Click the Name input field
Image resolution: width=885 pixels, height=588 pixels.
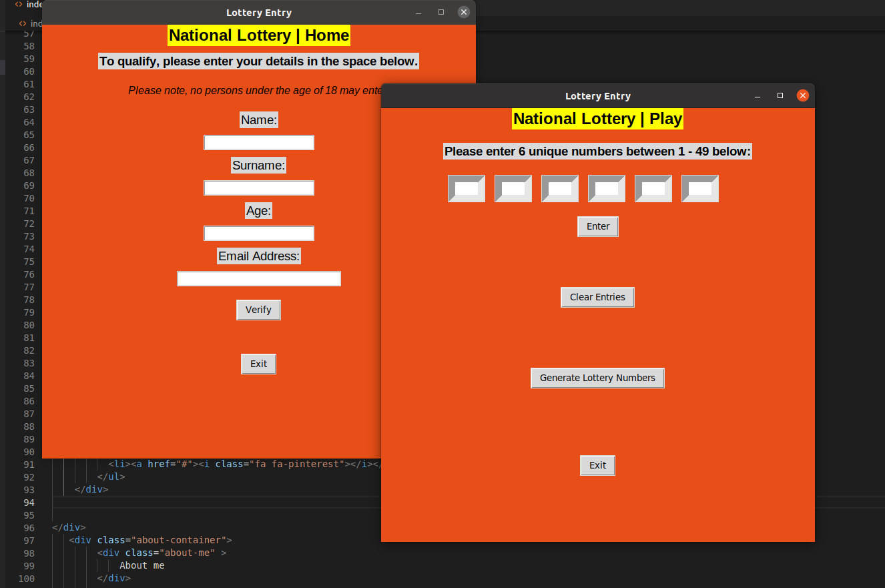[x=259, y=143]
